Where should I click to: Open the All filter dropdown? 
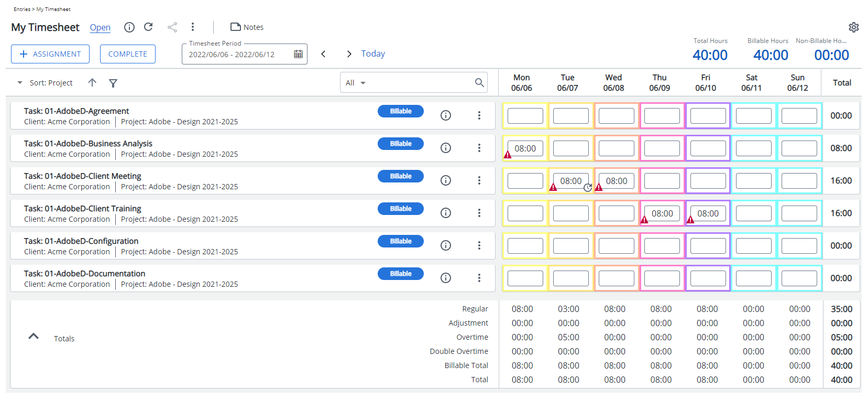point(356,83)
